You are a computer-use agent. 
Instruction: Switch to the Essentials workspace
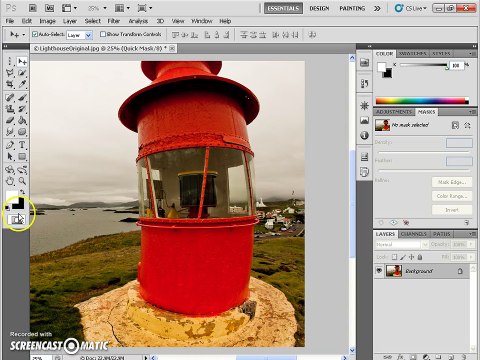[283, 8]
